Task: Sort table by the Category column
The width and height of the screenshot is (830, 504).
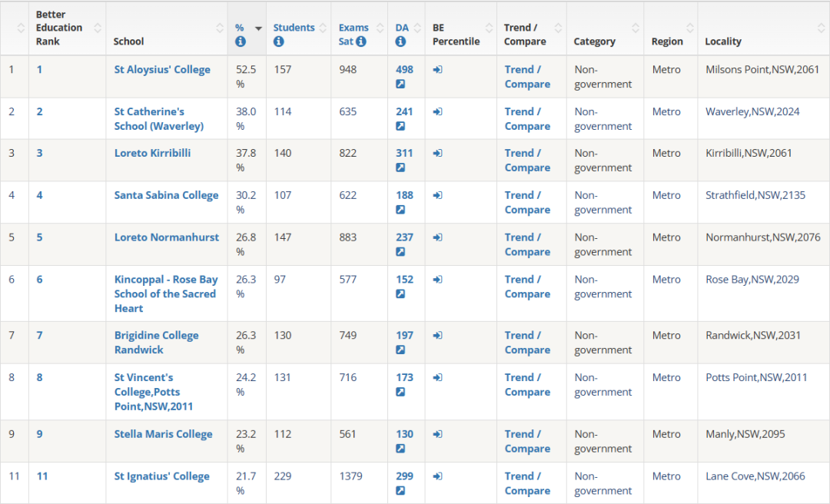Action: (x=636, y=28)
